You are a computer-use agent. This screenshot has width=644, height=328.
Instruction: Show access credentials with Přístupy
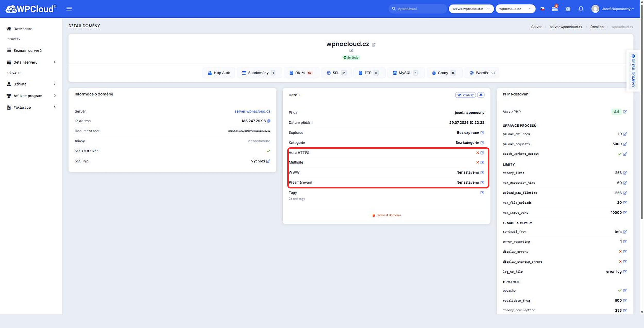465,95
